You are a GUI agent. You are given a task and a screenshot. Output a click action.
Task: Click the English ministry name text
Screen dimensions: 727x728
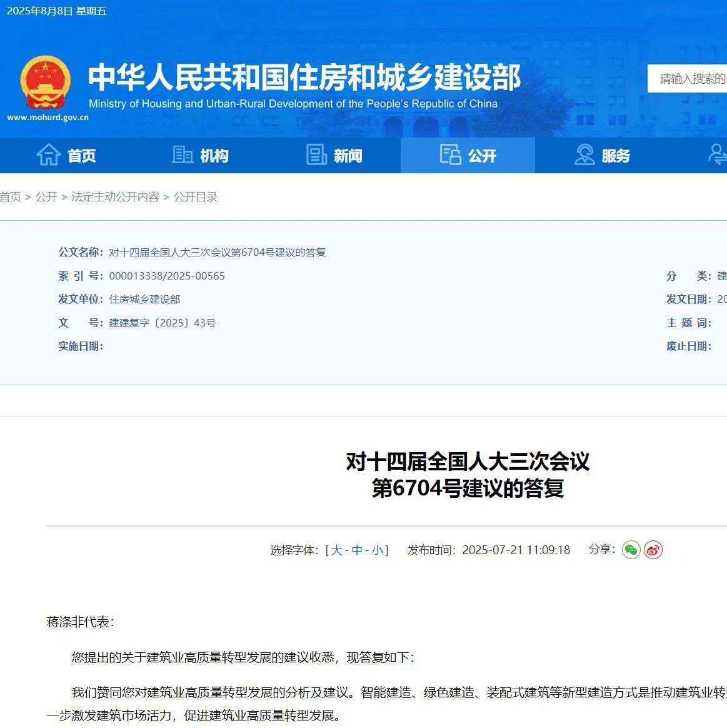coord(293,104)
